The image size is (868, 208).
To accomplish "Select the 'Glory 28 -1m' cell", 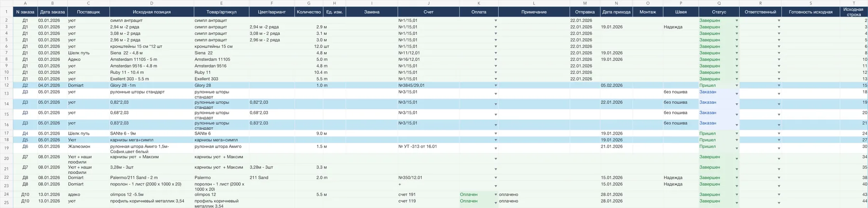I will [151, 85].
